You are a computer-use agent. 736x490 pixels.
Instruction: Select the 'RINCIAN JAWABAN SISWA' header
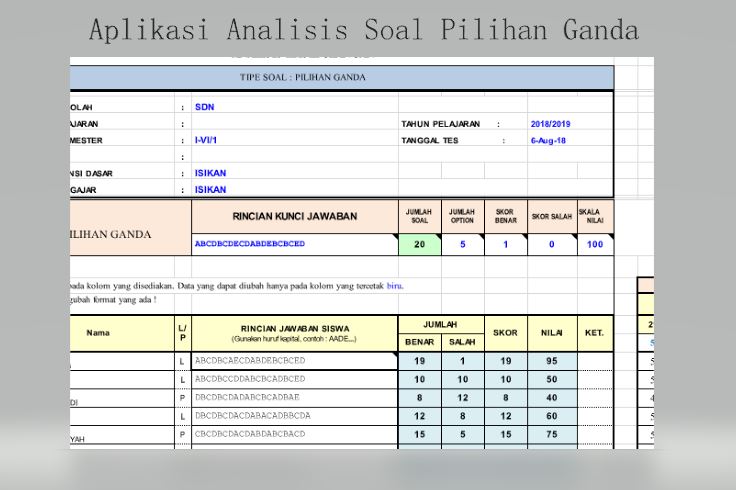coord(295,333)
